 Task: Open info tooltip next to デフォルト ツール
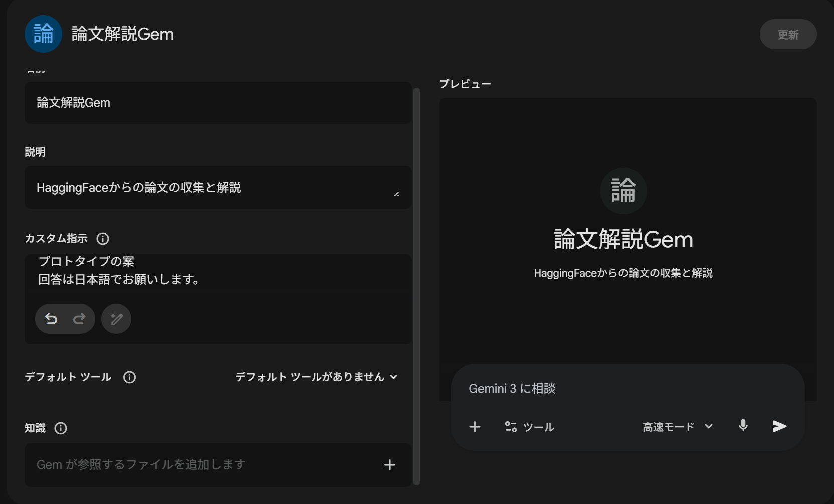pyautogui.click(x=129, y=377)
